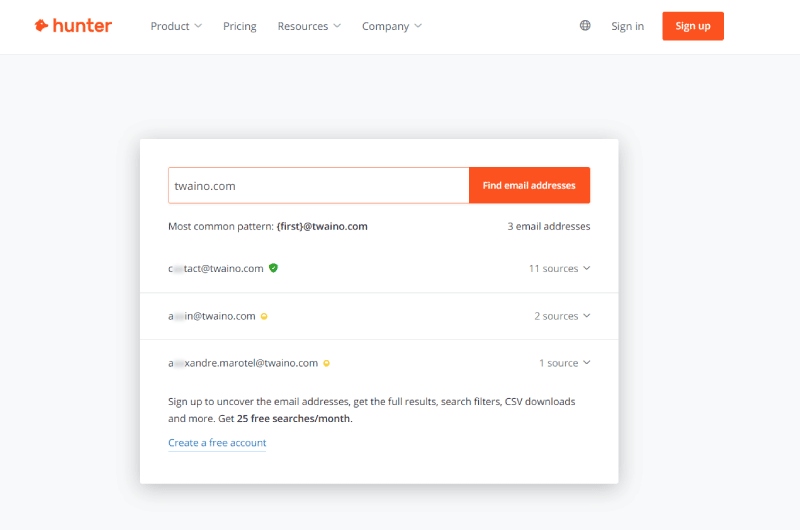Click the Sign up button

(693, 26)
